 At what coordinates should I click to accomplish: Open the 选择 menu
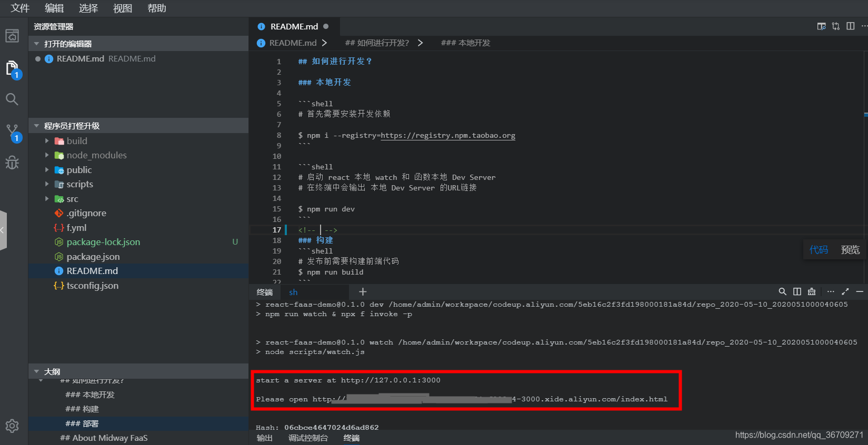[88, 8]
